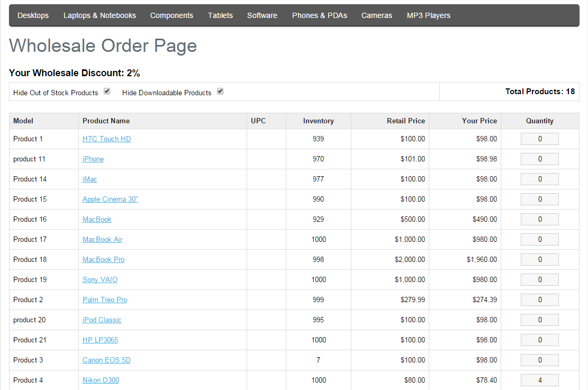
Task: Open the Desktops menu
Action: pos(33,15)
